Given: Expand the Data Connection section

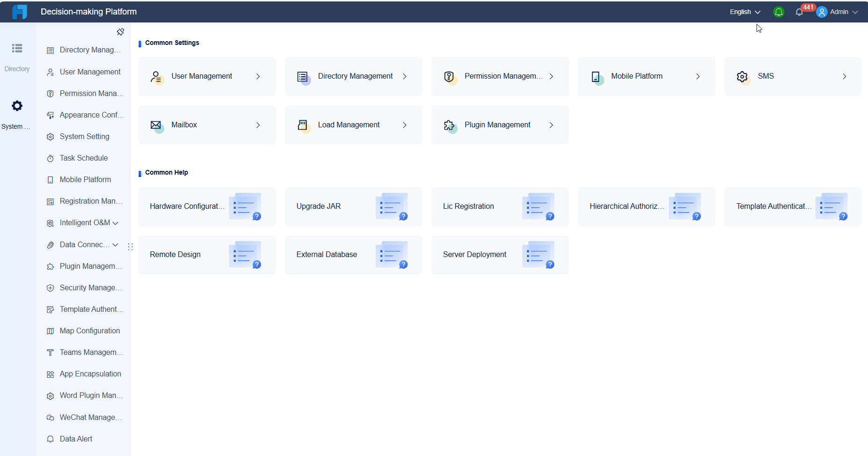Looking at the screenshot, I should 115,245.
